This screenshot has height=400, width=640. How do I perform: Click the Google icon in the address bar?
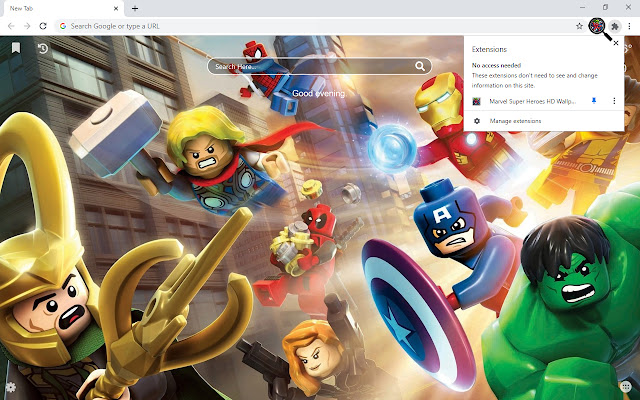[63, 26]
